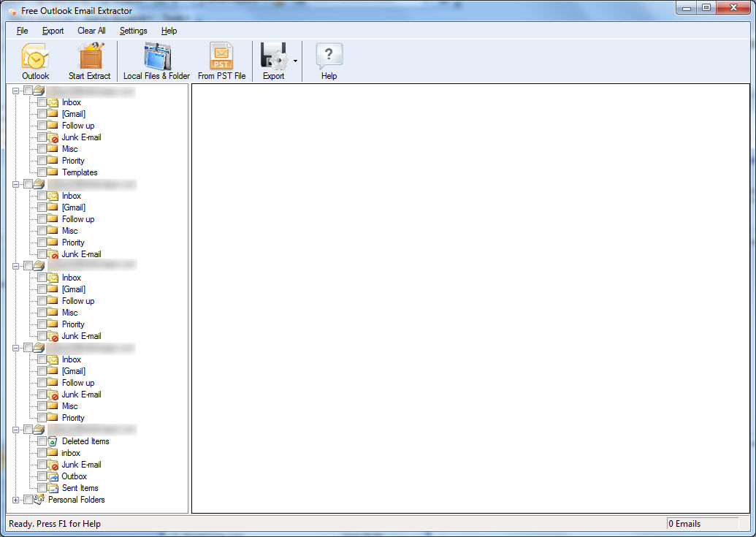Check the root checkbox of the account containing Templates
This screenshot has width=756, height=537.
(28, 90)
